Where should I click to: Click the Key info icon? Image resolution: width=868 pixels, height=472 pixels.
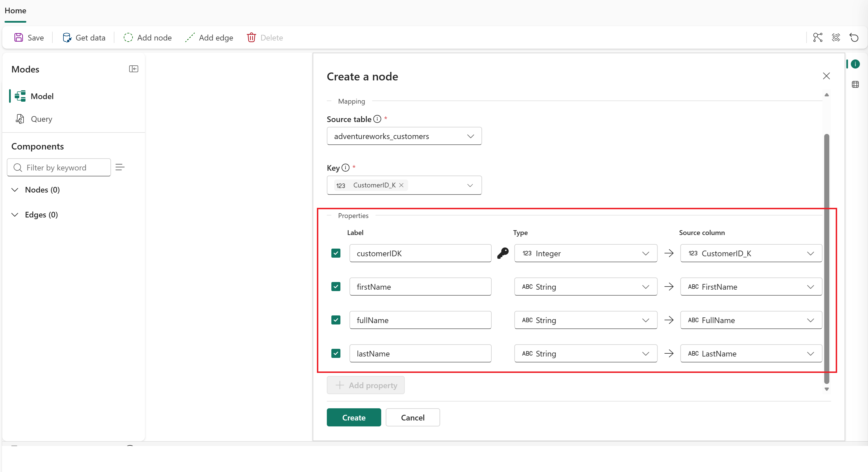point(346,167)
